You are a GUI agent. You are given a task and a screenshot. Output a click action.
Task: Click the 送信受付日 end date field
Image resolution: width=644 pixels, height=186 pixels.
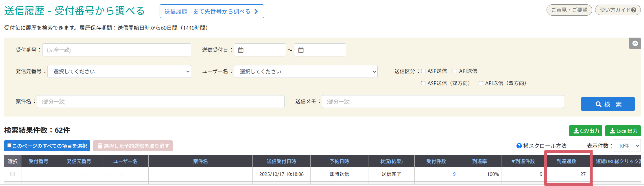click(320, 50)
